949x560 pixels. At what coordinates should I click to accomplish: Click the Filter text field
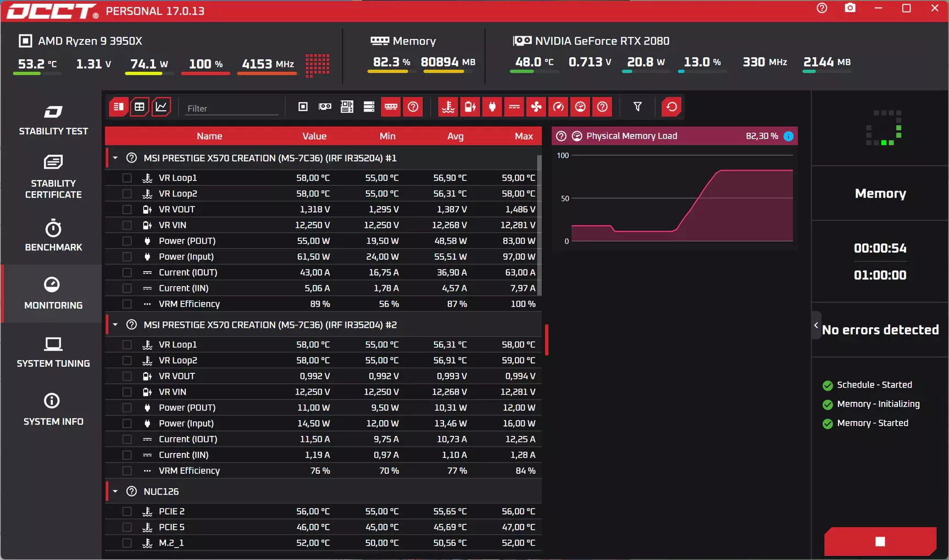(x=232, y=108)
